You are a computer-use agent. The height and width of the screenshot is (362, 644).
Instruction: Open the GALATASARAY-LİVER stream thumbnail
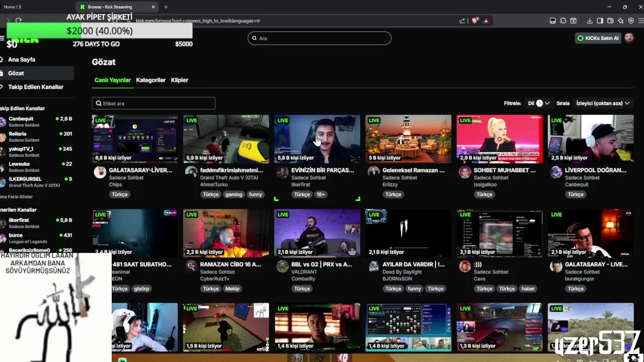[x=135, y=139]
